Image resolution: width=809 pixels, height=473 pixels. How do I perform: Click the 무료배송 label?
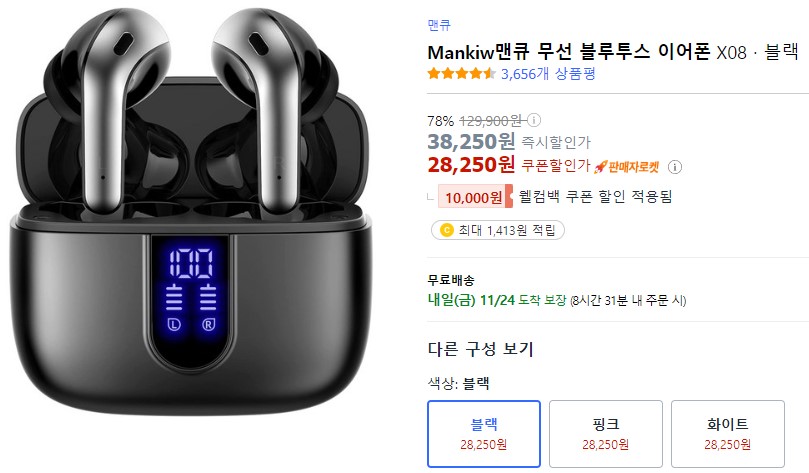coord(451,281)
